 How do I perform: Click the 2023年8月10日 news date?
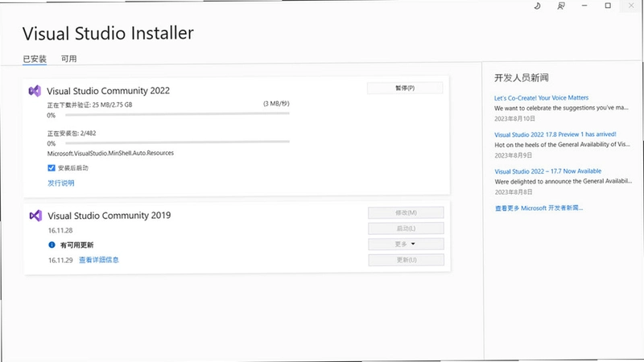pyautogui.click(x=514, y=118)
